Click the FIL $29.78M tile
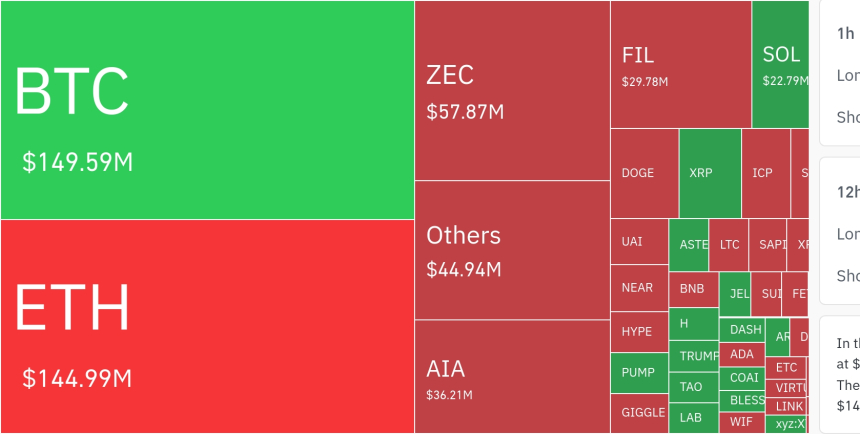 pyautogui.click(x=680, y=65)
